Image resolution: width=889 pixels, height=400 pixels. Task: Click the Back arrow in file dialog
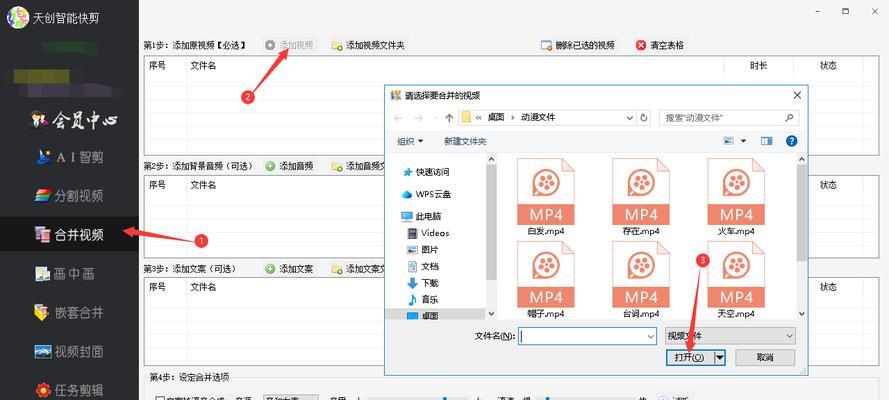pyautogui.click(x=398, y=118)
